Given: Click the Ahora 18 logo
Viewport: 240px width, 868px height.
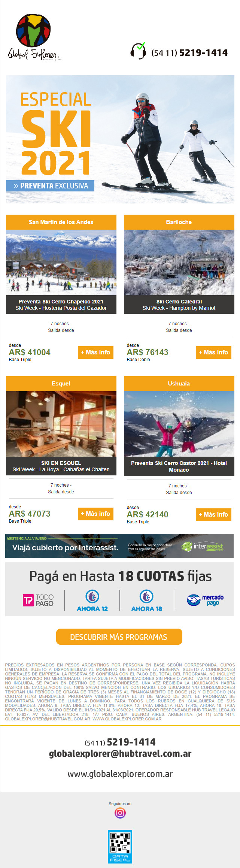Looking at the screenshot, I should tap(147, 601).
